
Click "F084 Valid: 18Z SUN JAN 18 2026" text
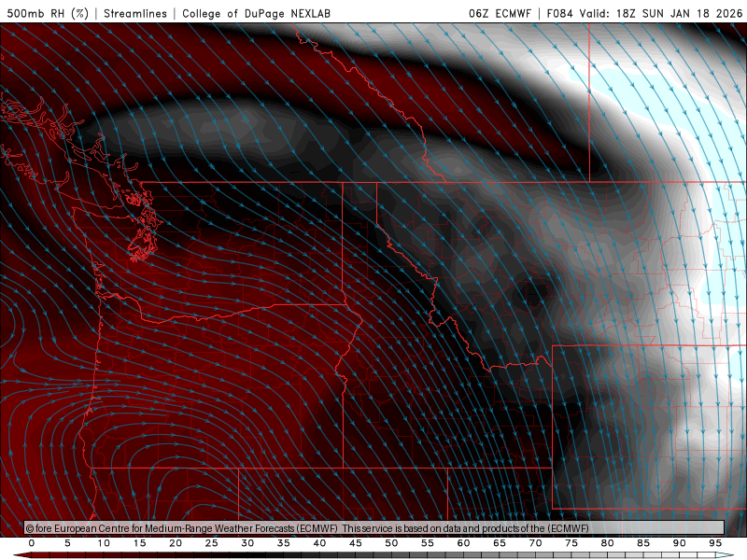pyautogui.click(x=644, y=13)
